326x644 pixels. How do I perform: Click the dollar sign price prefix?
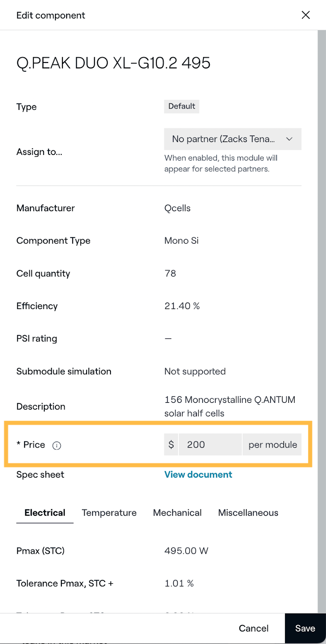pyautogui.click(x=171, y=444)
